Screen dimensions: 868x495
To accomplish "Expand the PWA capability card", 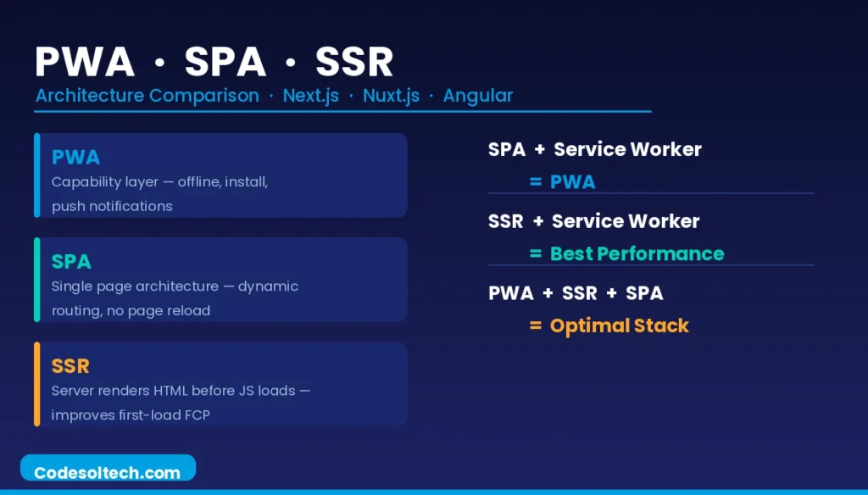I will click(x=220, y=175).
